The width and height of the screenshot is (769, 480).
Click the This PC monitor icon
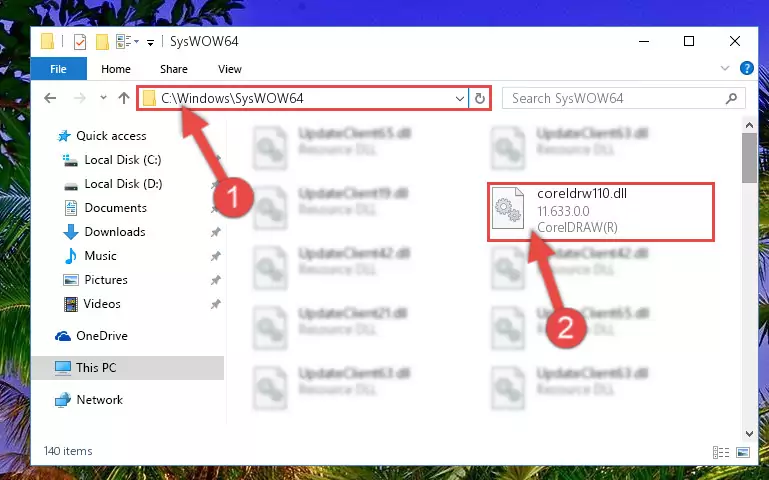(x=63, y=368)
